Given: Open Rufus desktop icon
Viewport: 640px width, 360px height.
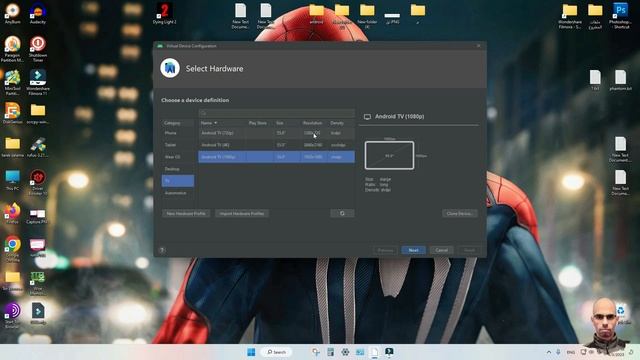Looking at the screenshot, I should point(38,147).
